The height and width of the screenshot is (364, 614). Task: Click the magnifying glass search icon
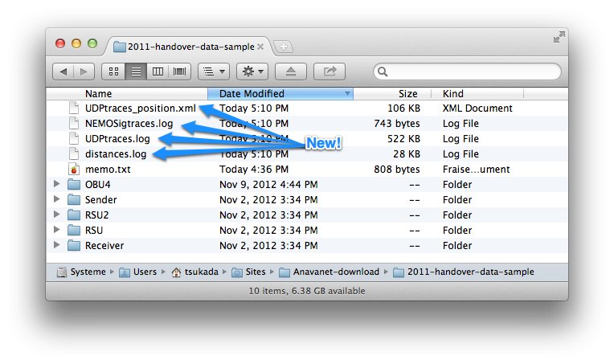click(383, 72)
